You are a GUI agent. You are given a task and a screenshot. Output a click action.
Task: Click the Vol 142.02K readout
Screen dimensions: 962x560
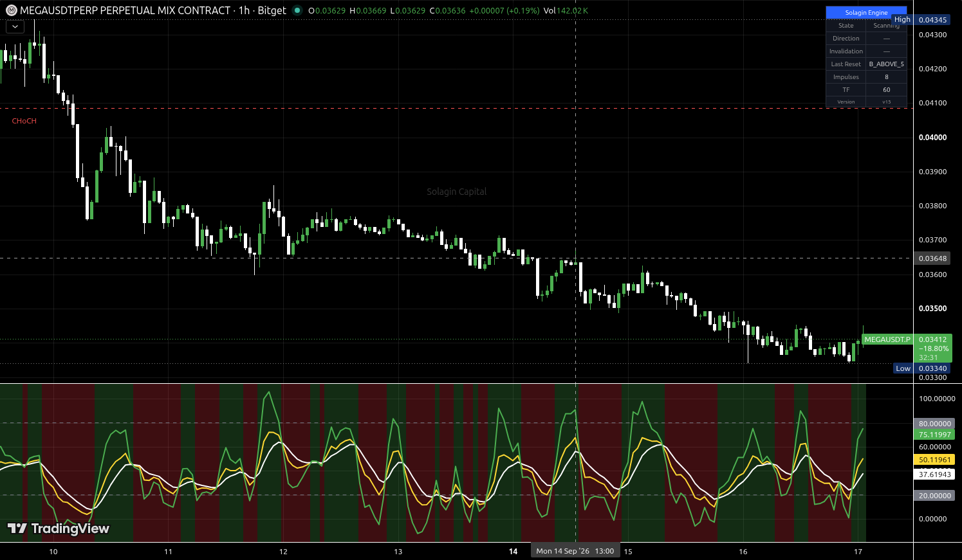[566, 11]
